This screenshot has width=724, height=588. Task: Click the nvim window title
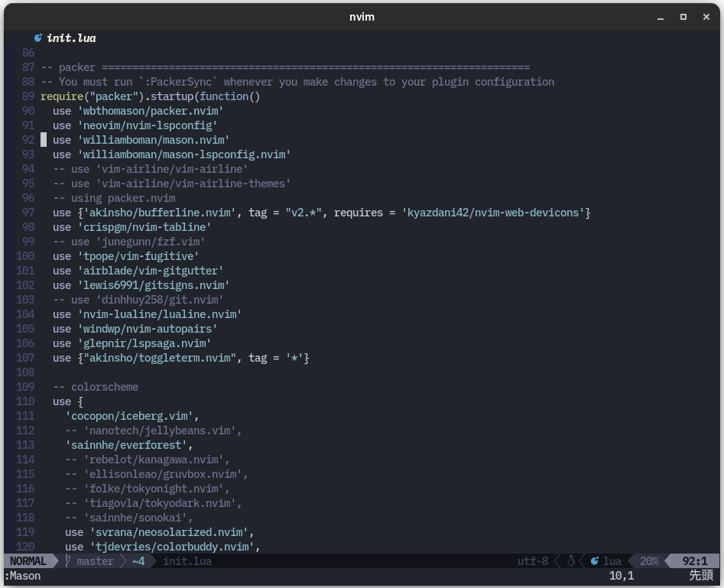coord(362,17)
